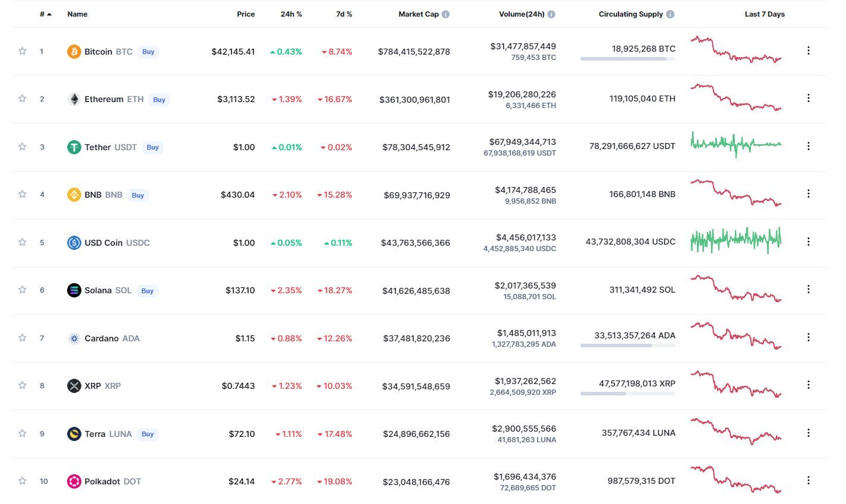Sort the table by Price column
846x504 pixels.
[245, 14]
